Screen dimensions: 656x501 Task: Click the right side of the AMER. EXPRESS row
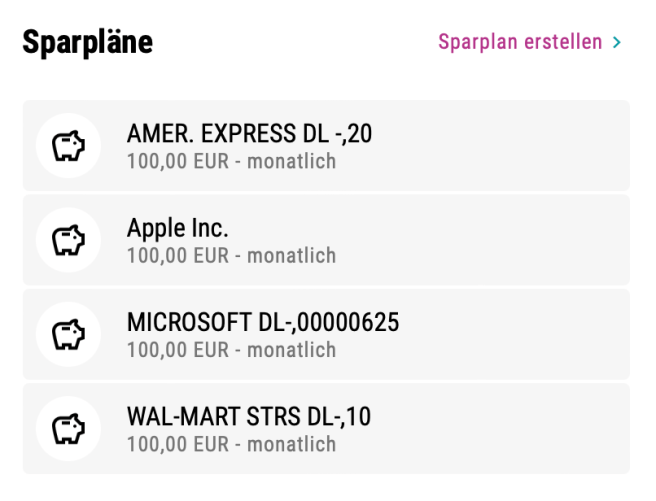pos(560,146)
